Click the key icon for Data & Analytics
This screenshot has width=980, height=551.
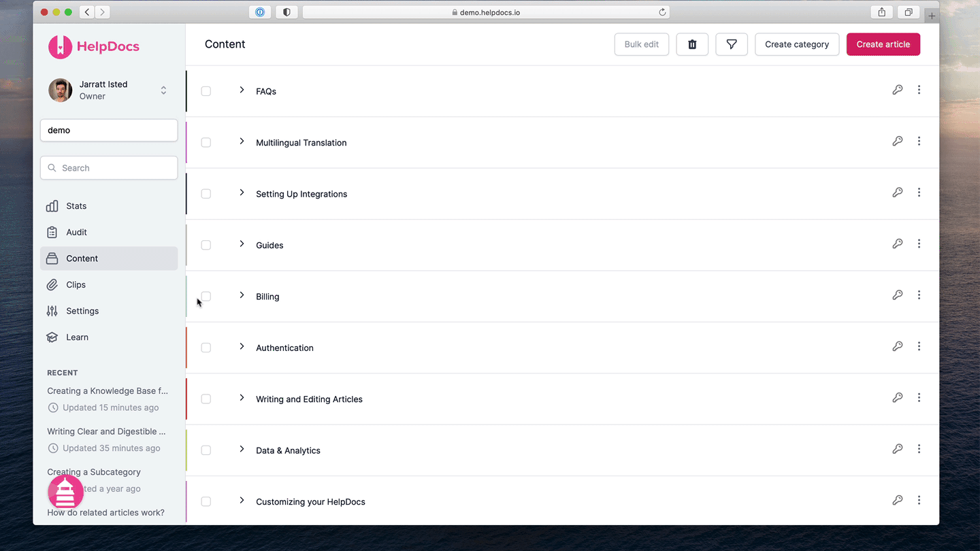pyautogui.click(x=898, y=449)
